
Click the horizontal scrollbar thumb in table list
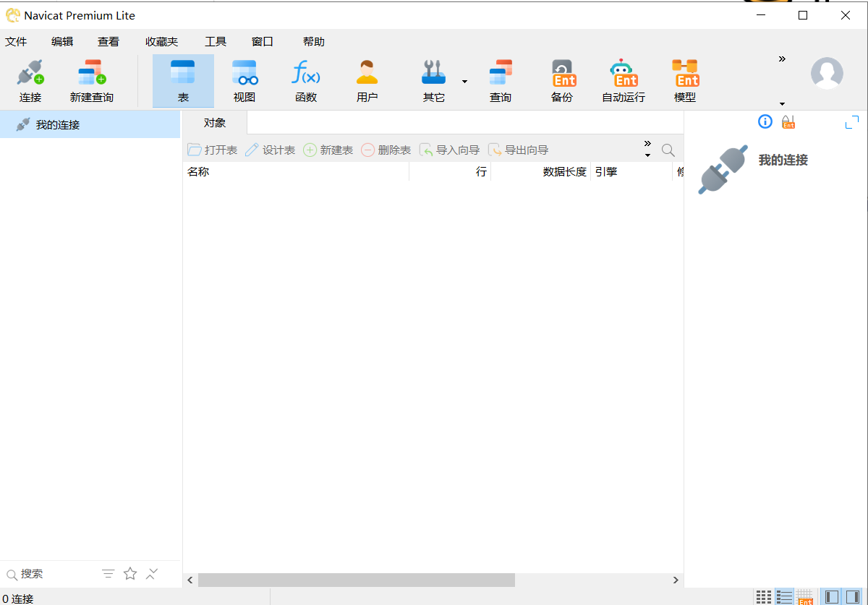click(x=356, y=580)
